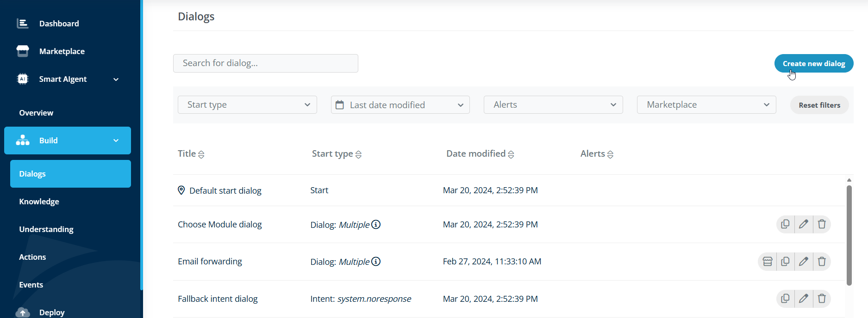
Task: Click the Default start dialog pin icon
Action: tap(181, 190)
